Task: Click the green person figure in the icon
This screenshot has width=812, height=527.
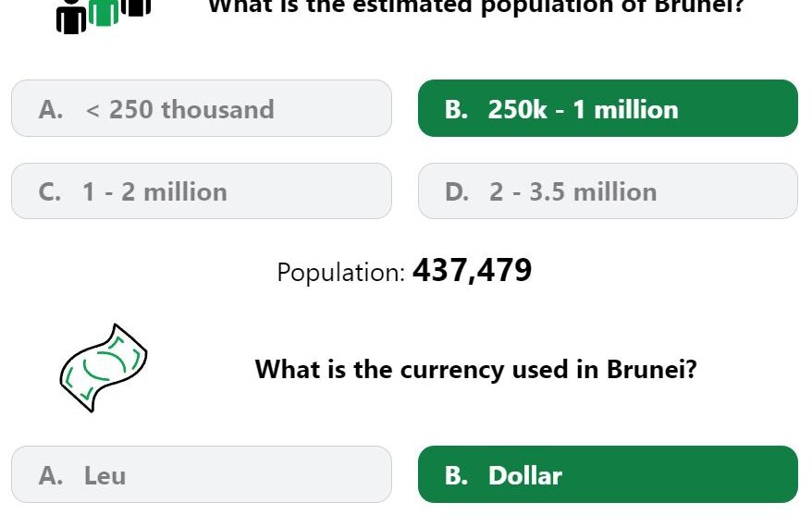Action: point(104,12)
